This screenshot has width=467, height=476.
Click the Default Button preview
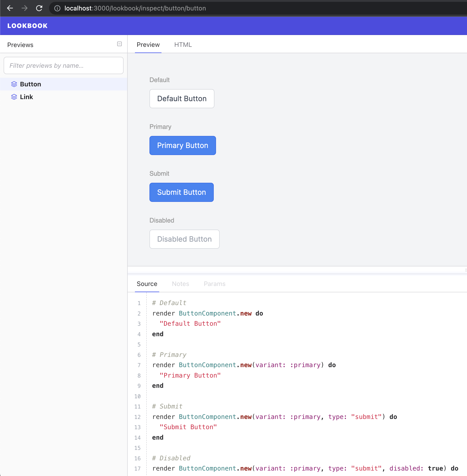pyautogui.click(x=181, y=98)
